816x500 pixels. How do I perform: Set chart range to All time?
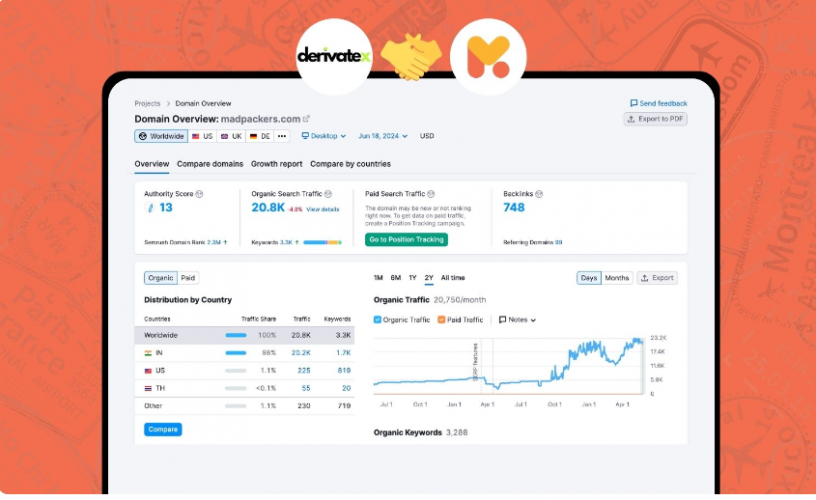coord(453,278)
